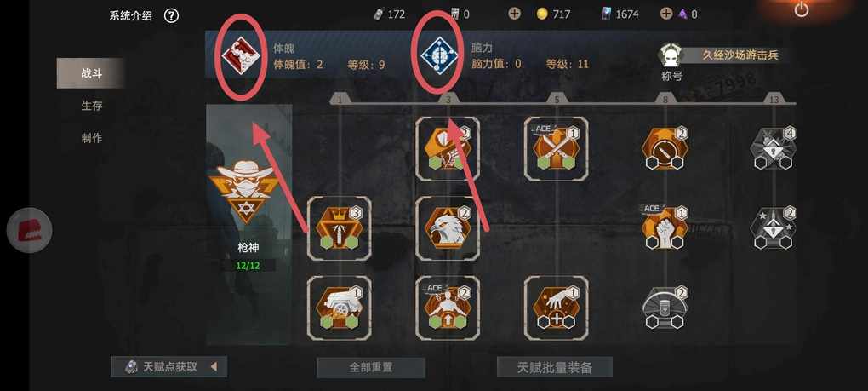Image resolution: width=868 pixels, height=391 pixels.
Task: Click the 全部重置 reset all button
Action: coord(371,367)
